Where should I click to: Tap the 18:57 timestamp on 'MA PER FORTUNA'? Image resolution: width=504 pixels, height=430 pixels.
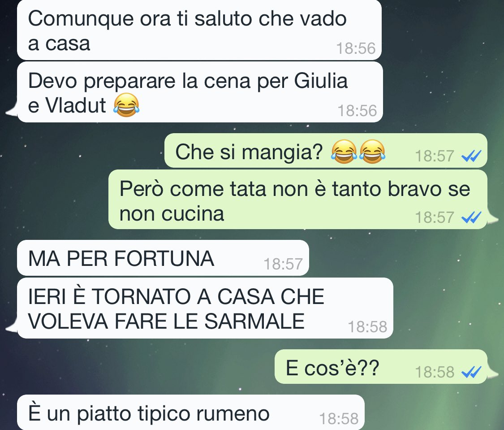point(283,264)
